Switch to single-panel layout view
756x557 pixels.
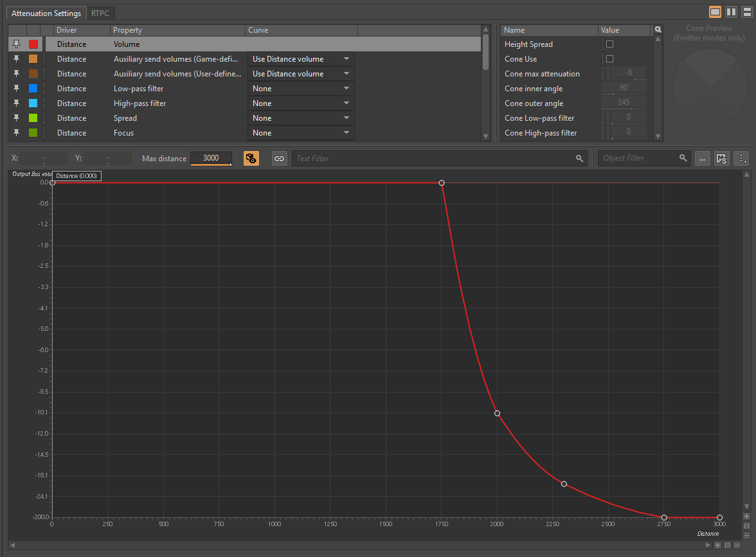click(715, 12)
